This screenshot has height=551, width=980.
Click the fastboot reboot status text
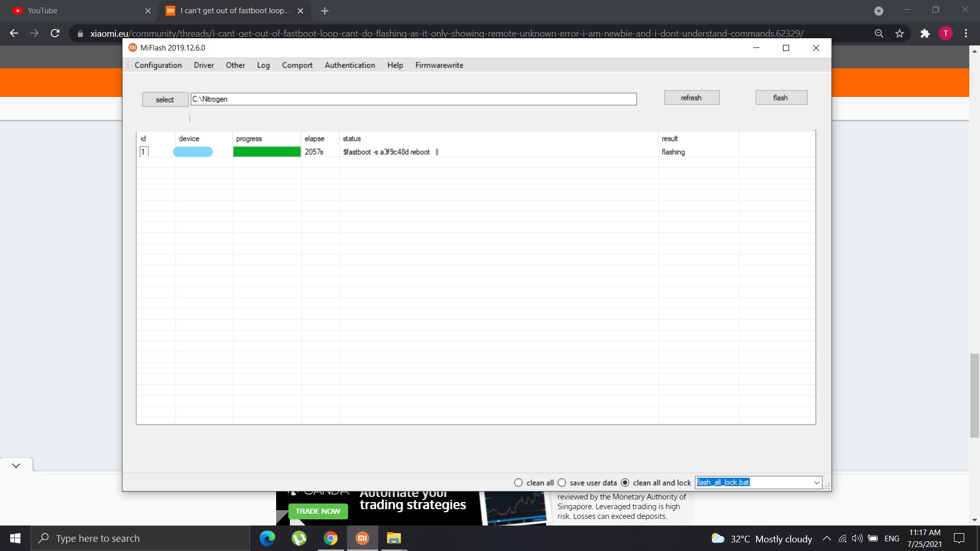pyautogui.click(x=386, y=152)
